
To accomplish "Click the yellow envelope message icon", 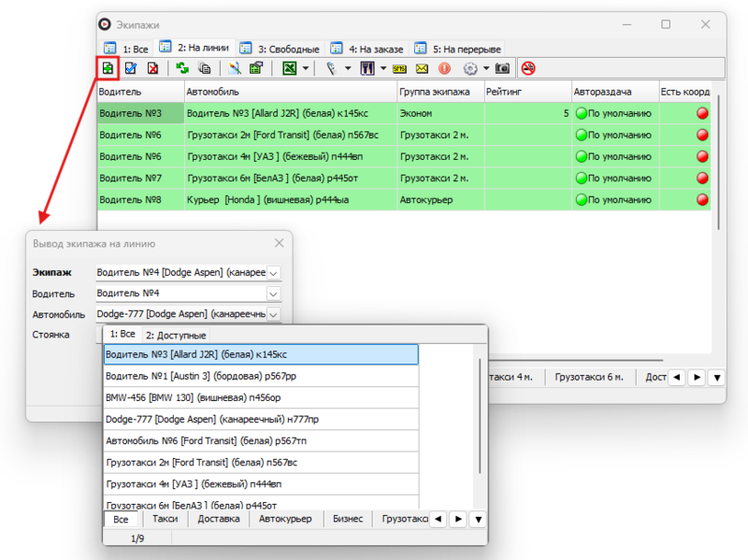I will point(422,68).
